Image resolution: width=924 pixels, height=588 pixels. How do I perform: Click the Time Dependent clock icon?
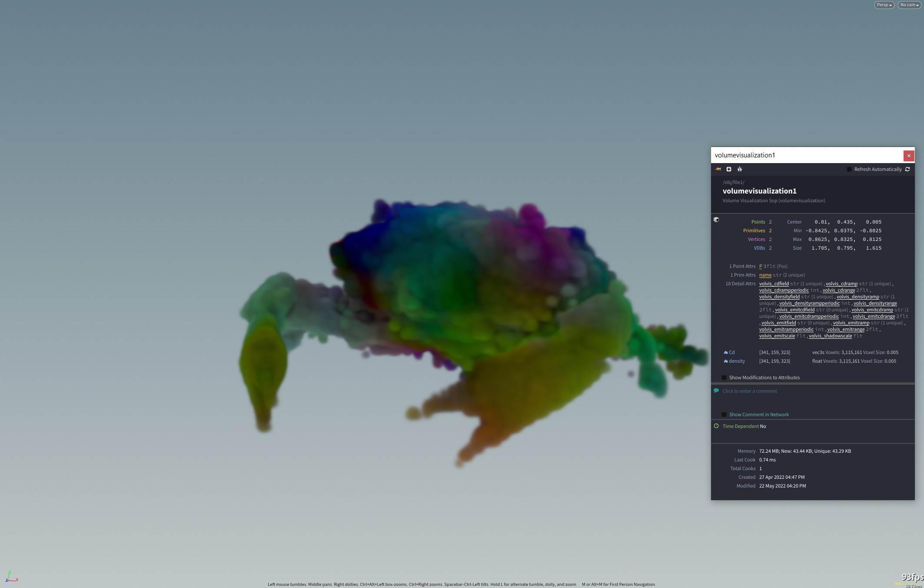point(716,426)
